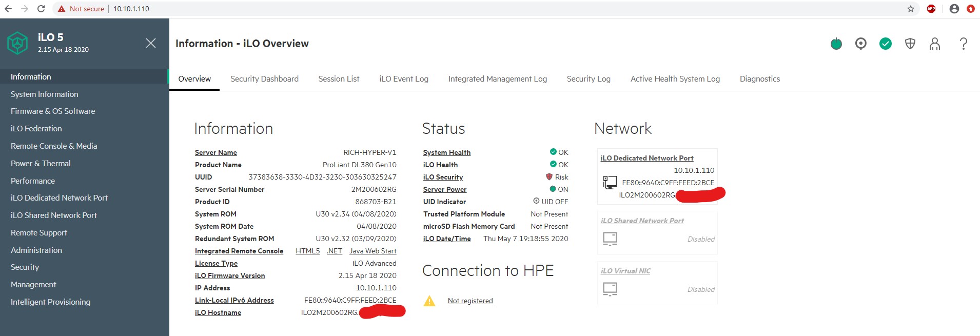Open the security shield icon in header
Viewport: 980px width, 336px height.
[910, 44]
